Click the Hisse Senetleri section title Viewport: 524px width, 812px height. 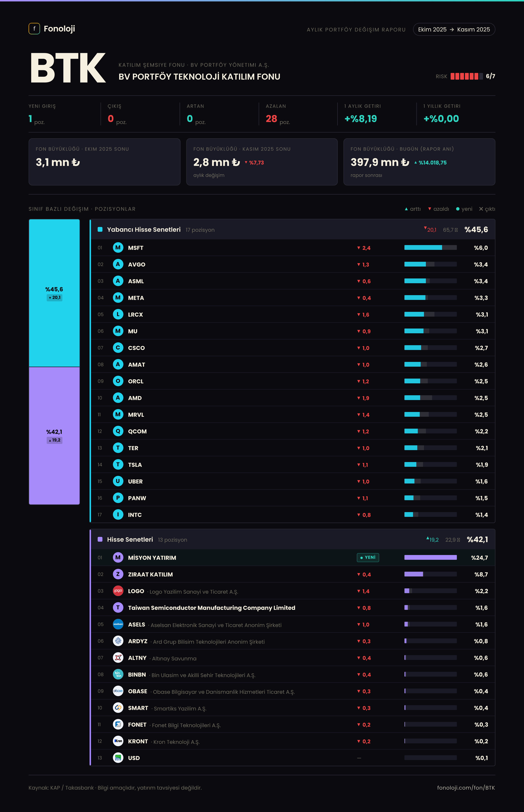click(130, 540)
